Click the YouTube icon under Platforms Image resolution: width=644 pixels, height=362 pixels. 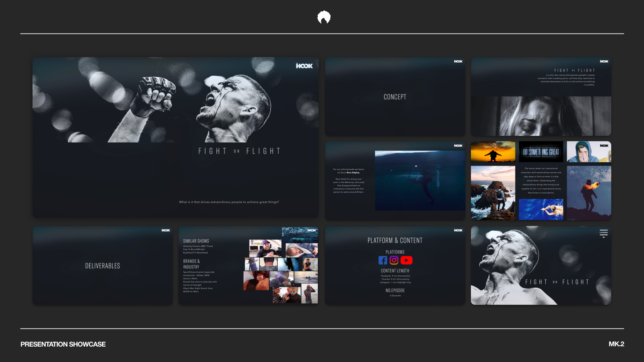click(x=407, y=260)
